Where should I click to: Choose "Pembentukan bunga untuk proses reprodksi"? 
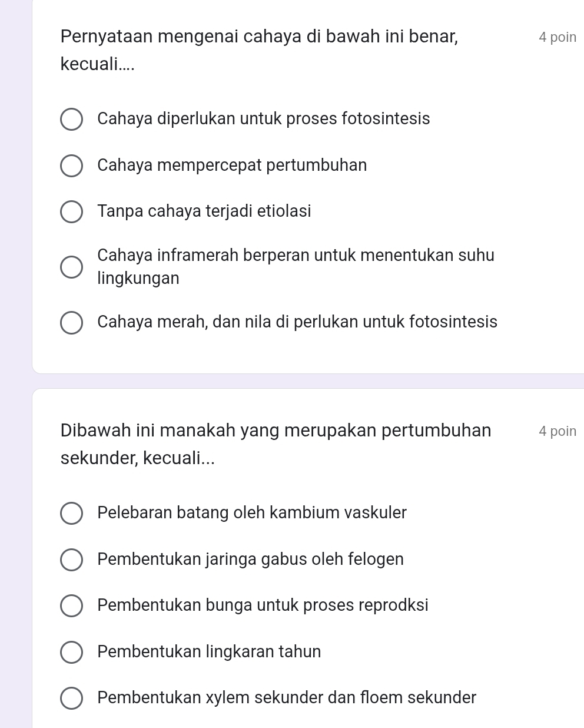(x=72, y=605)
